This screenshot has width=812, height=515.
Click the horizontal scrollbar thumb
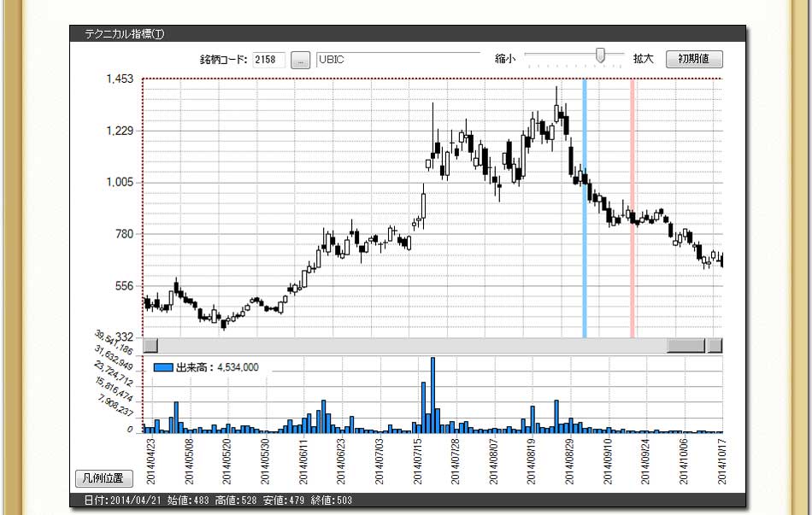(x=685, y=346)
